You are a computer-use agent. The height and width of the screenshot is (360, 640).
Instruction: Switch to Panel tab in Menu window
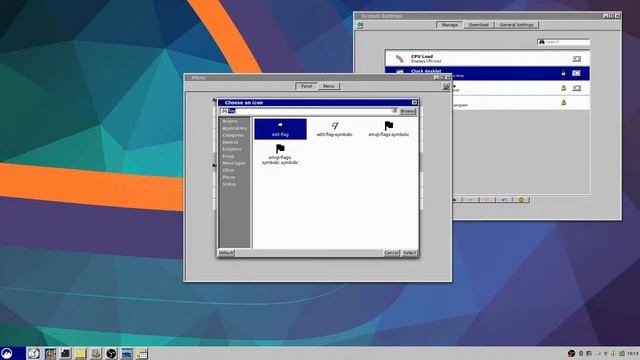pos(306,86)
